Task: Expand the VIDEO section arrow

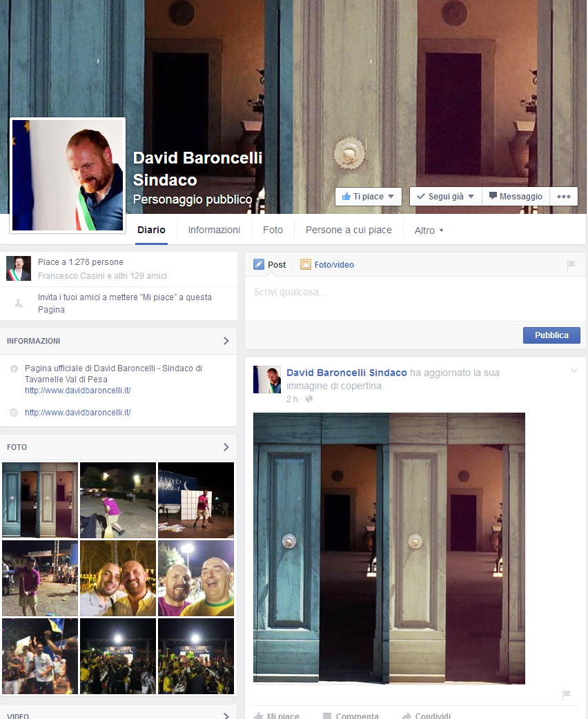Action: [226, 716]
